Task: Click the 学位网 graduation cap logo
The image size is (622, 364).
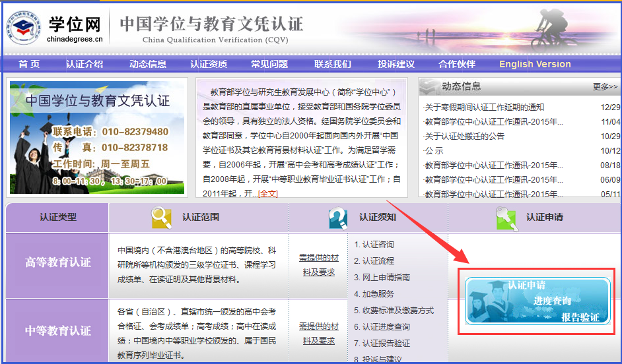Action: click(24, 28)
